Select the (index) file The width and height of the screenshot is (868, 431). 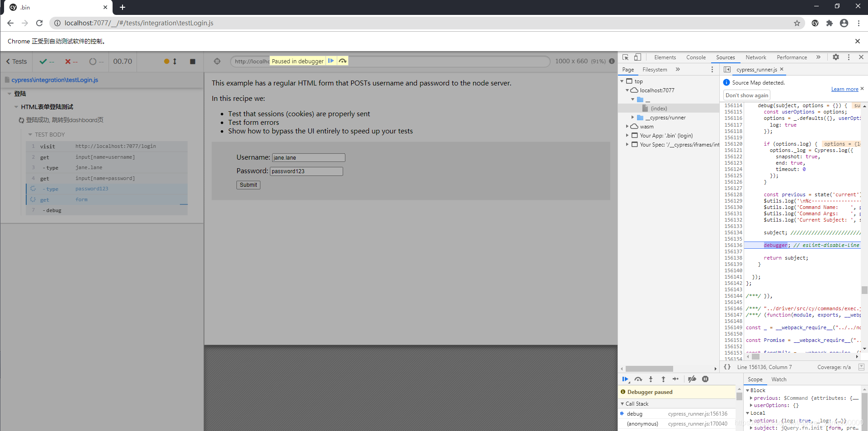coord(659,109)
